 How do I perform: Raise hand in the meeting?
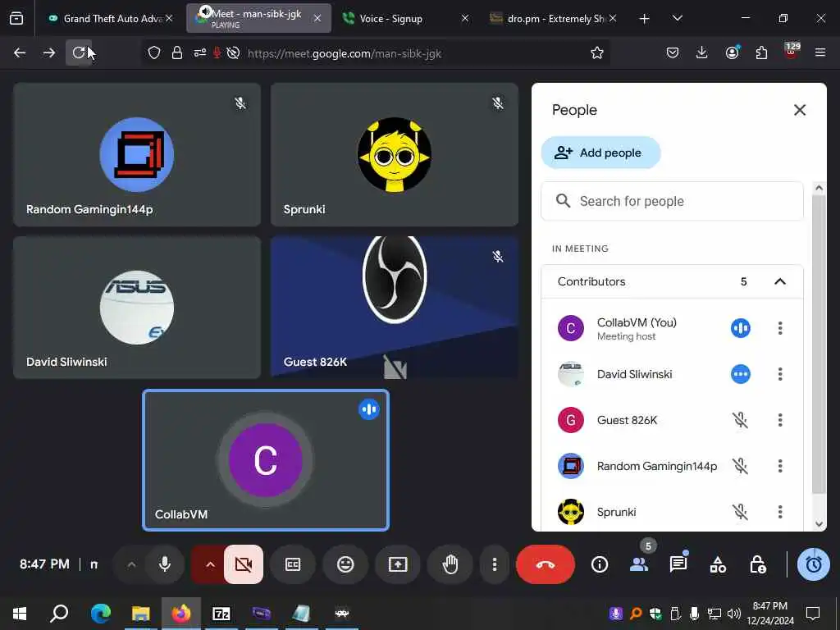[450, 564]
